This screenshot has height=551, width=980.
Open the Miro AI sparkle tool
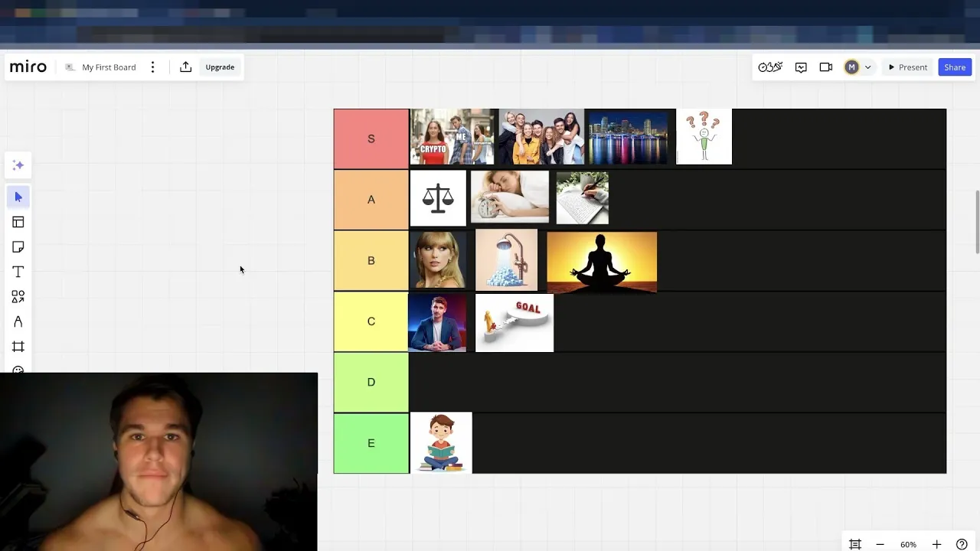tap(18, 165)
